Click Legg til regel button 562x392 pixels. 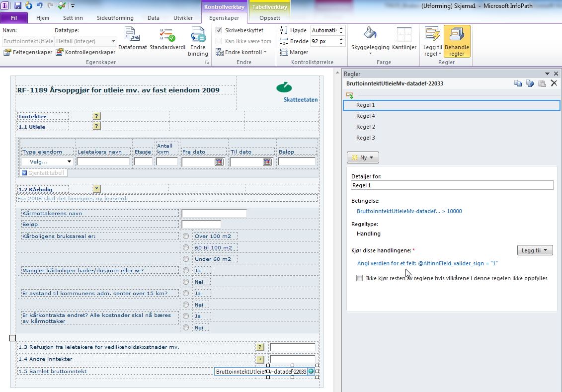pyautogui.click(x=432, y=42)
